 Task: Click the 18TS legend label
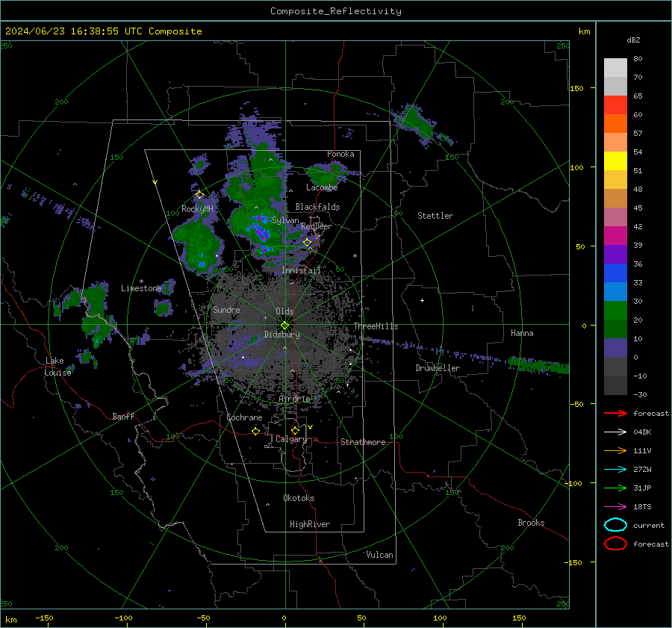642,507
